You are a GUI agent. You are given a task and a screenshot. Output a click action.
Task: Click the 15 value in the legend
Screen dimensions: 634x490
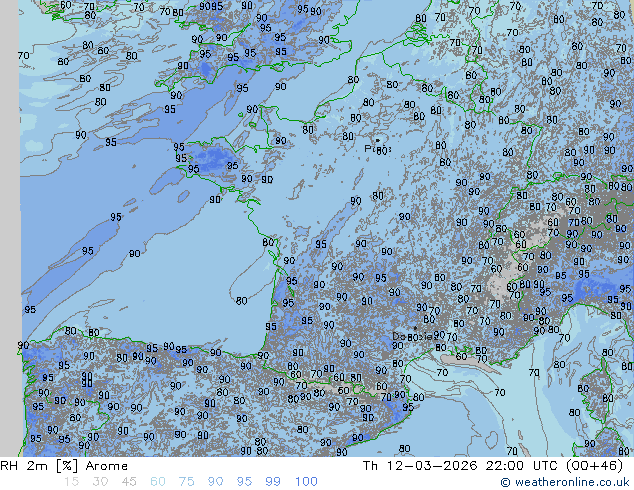[x=70, y=482]
